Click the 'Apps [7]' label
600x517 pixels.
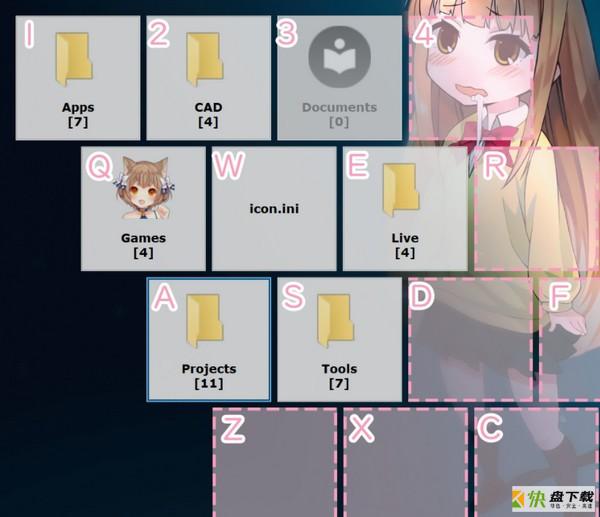coord(78,115)
